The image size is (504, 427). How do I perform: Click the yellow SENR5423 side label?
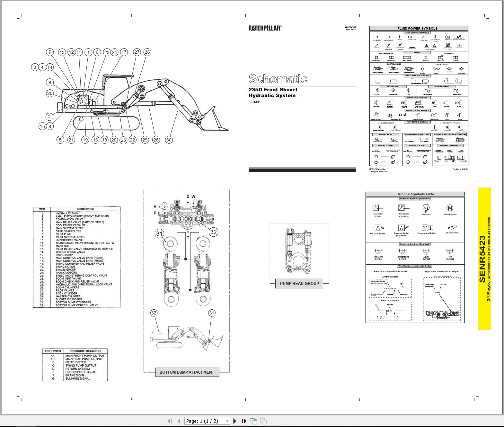(484, 259)
